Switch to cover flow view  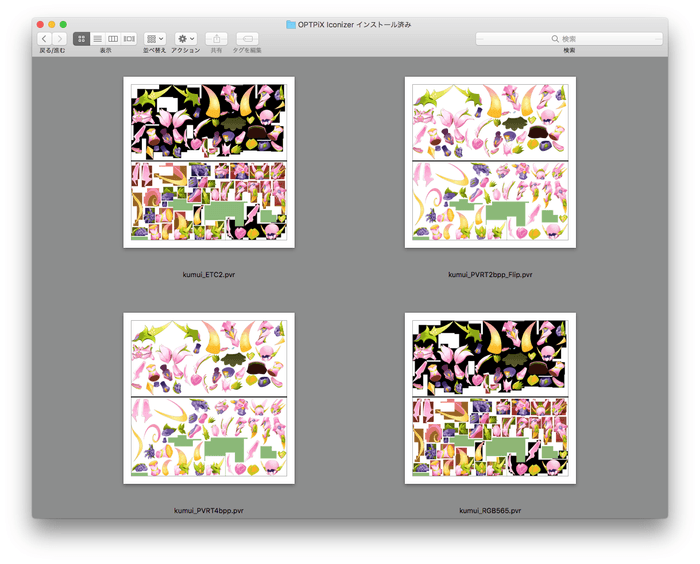click(129, 39)
